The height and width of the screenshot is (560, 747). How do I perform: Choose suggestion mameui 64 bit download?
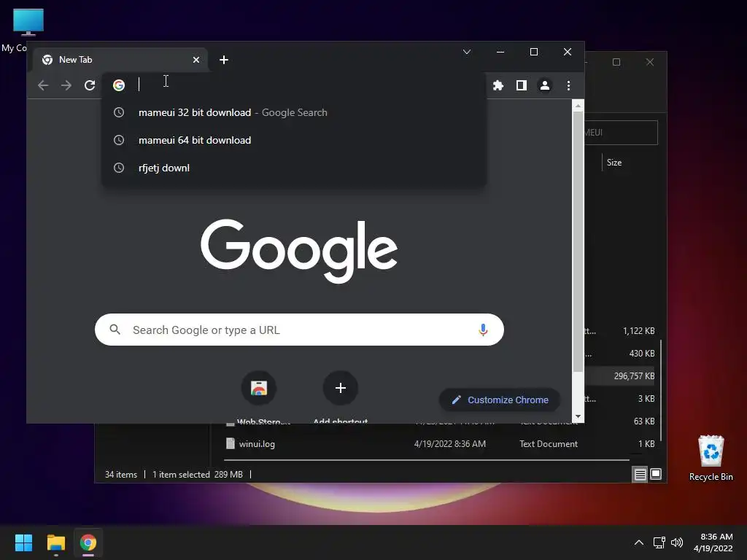tap(294, 140)
